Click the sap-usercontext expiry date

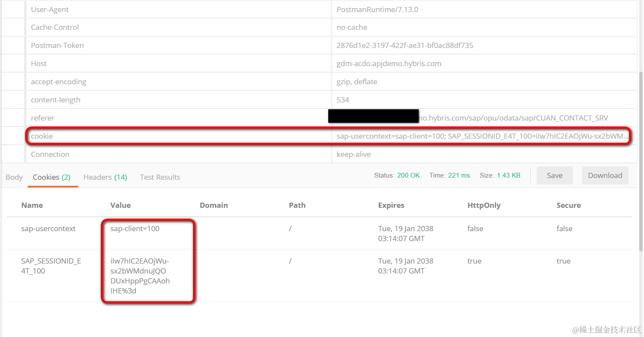[x=406, y=233]
